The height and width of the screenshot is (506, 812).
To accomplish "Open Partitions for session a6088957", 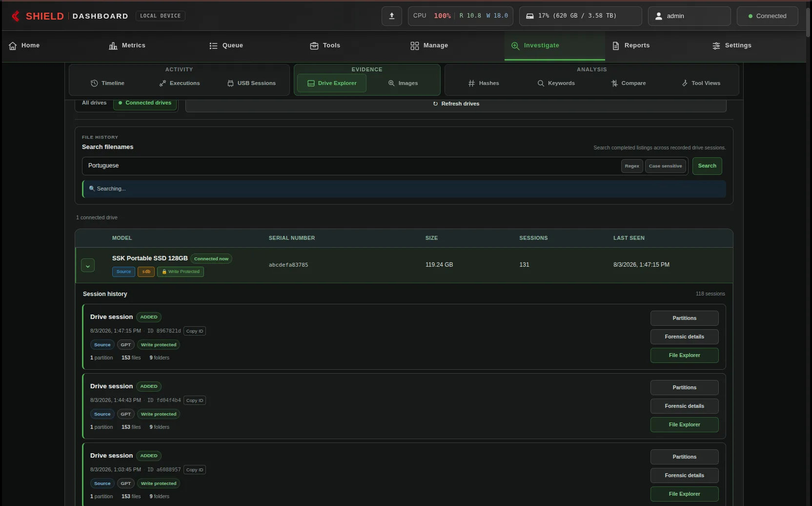I will 684,457.
